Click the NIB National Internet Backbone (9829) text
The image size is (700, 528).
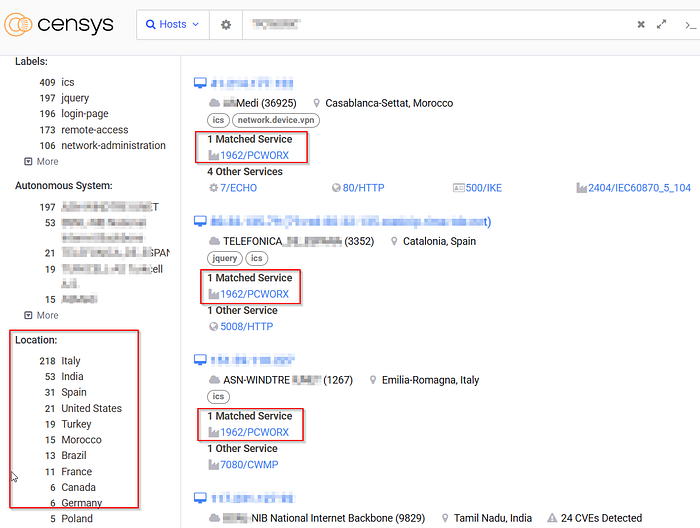click(x=338, y=518)
